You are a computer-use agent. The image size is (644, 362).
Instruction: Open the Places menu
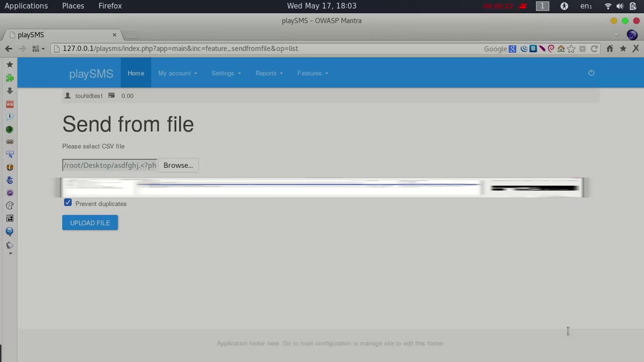pyautogui.click(x=73, y=6)
